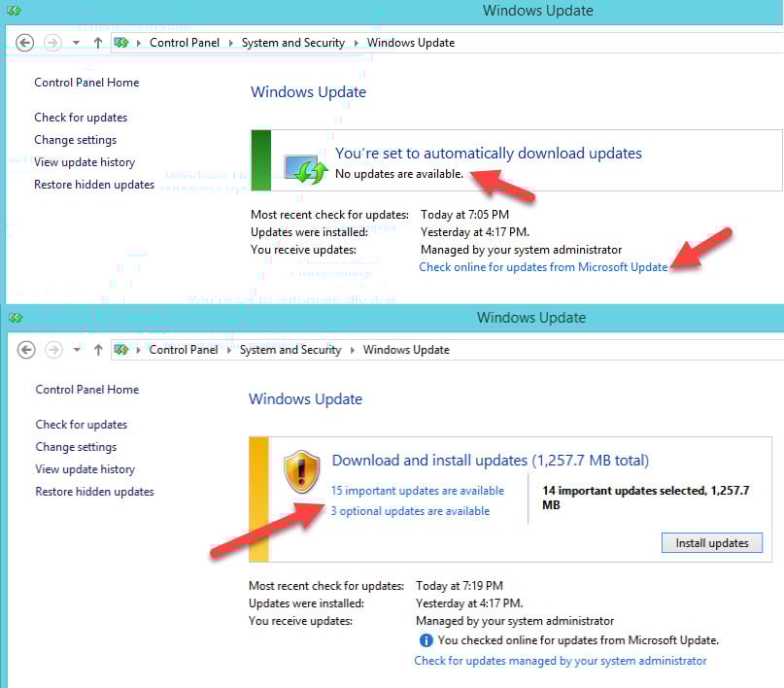The height and width of the screenshot is (688, 784).
Task: Open Control Panel Home in lower window
Action: coord(87,390)
